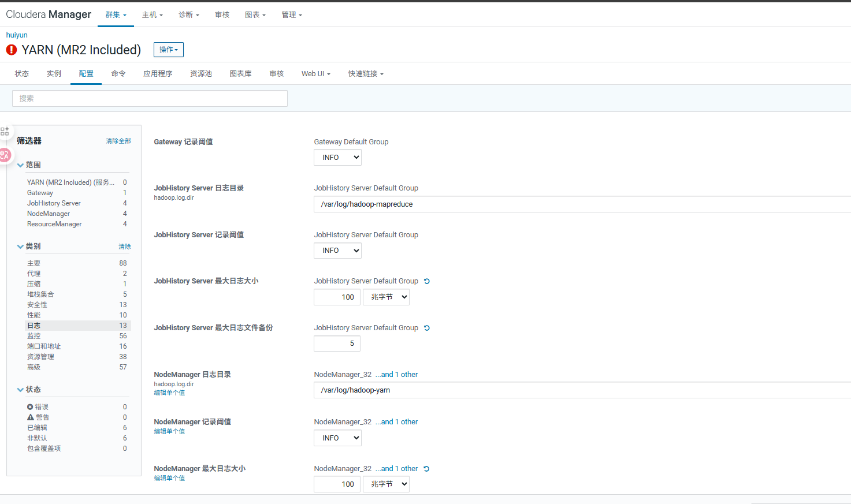Click JobHistory Server 最大日志文件备份 value field

click(x=337, y=344)
